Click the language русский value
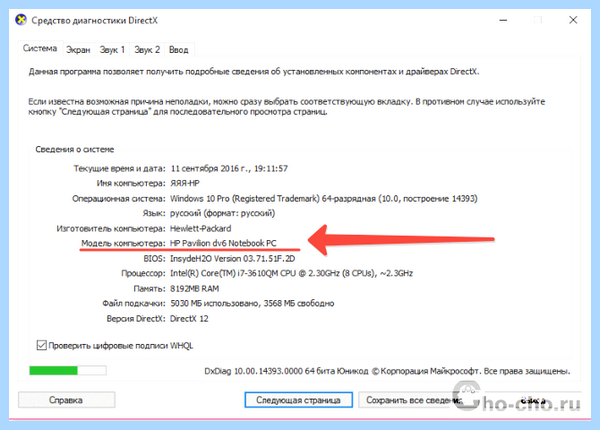The width and height of the screenshot is (600, 430). click(222, 213)
